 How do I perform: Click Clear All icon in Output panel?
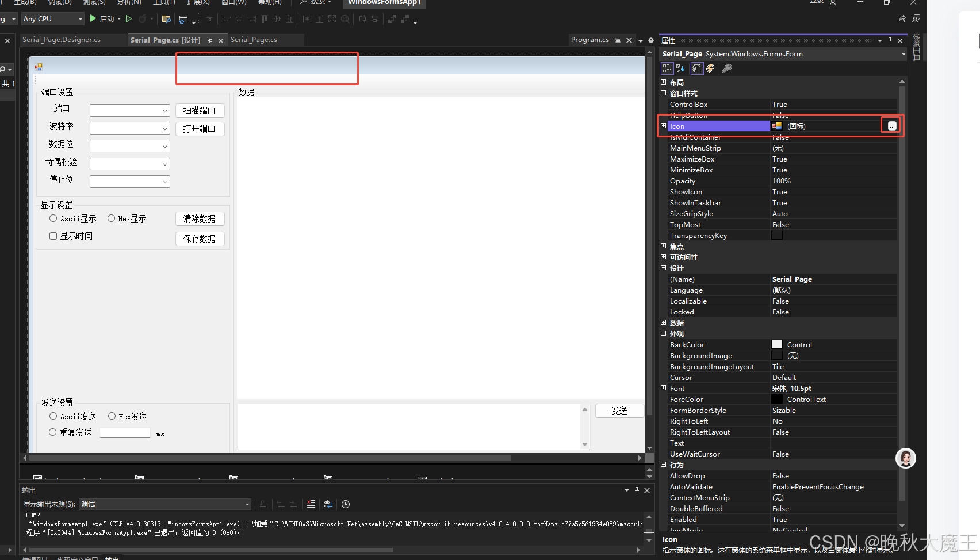point(311,504)
